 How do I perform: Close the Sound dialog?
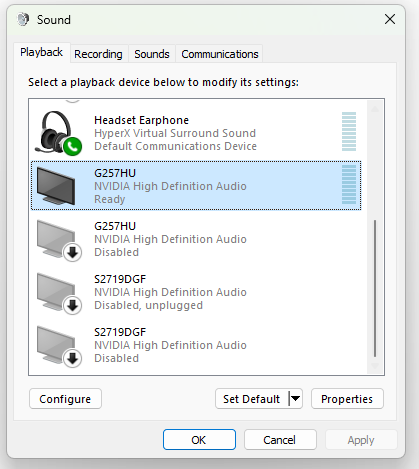tap(390, 19)
